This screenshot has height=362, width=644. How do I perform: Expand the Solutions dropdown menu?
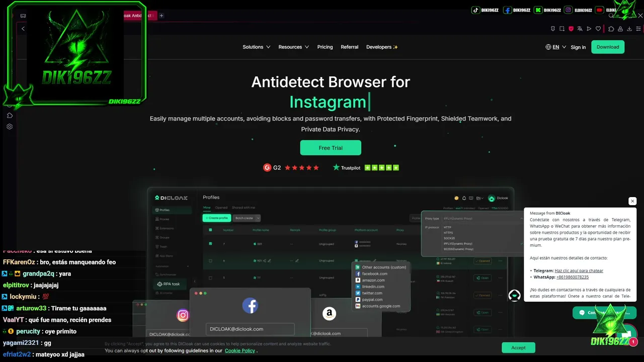pos(256,47)
